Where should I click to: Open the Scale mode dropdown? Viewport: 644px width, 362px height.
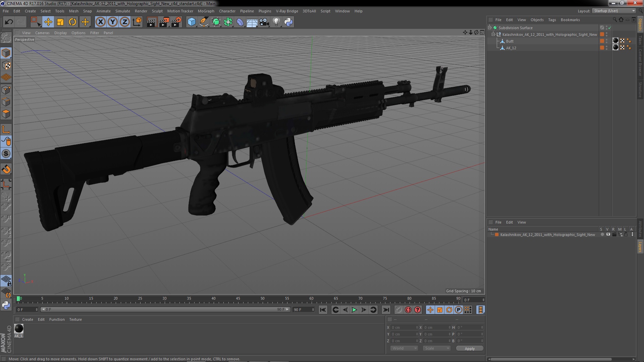pos(436,348)
